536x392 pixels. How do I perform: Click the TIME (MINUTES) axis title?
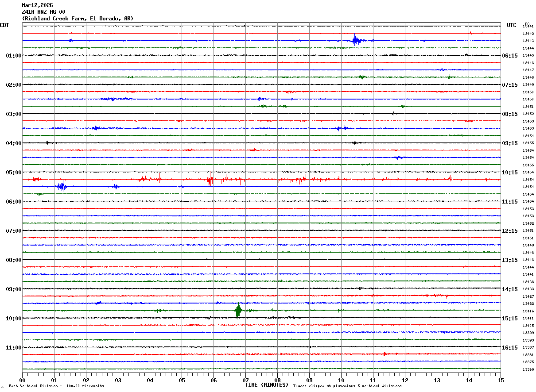[x=267, y=385]
